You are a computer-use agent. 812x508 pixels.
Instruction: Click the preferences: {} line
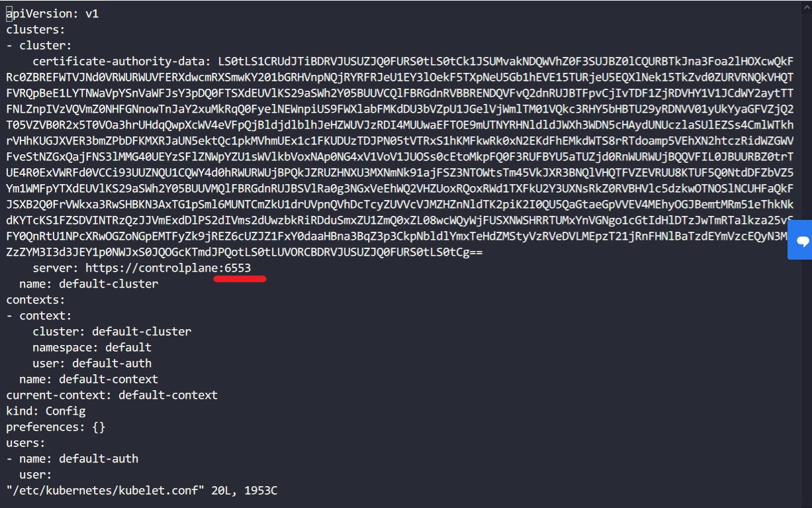(x=56, y=427)
